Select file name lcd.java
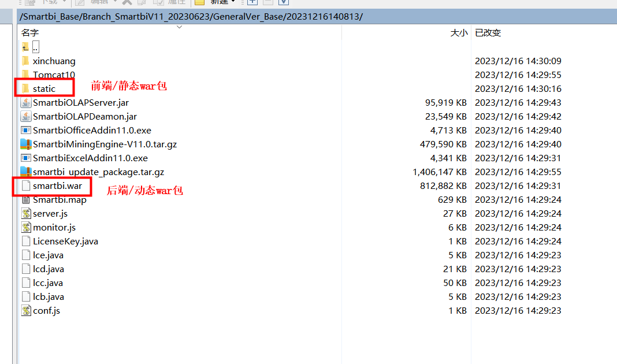617x364 pixels. 49,269
